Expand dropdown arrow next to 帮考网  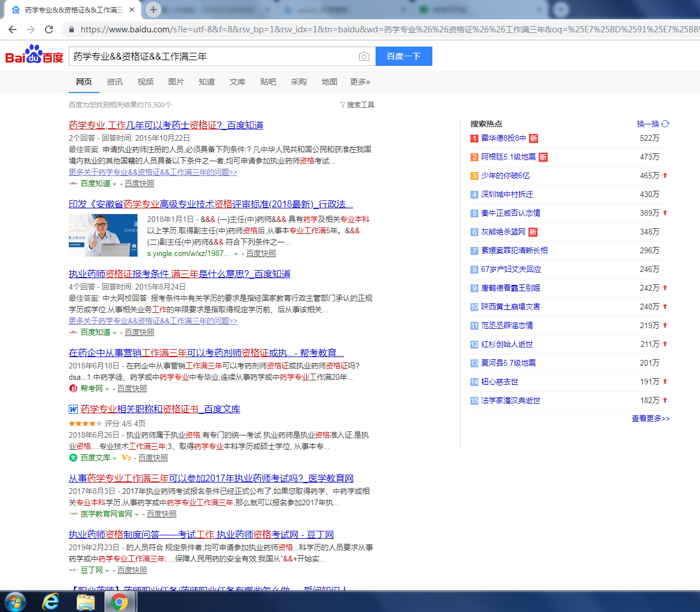click(x=107, y=389)
